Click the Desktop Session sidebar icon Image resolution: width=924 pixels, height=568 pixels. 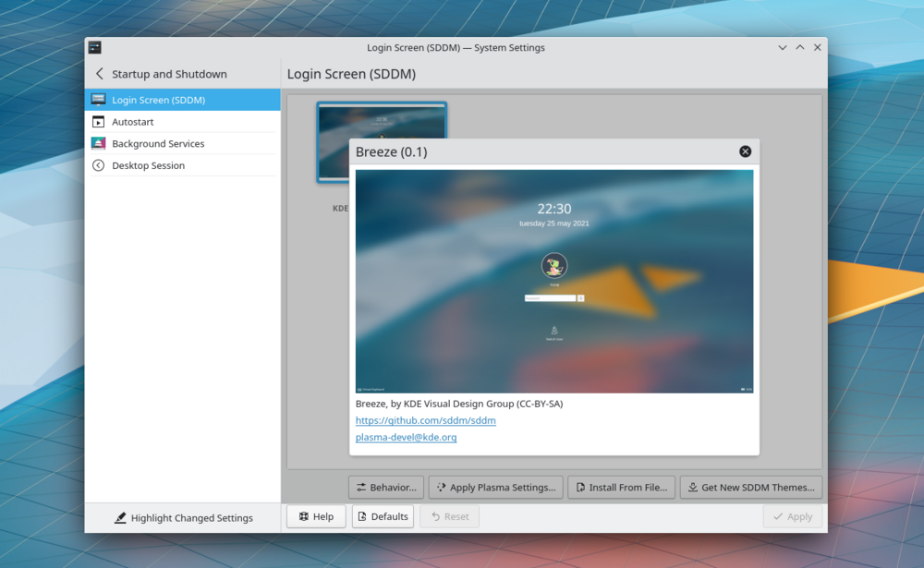coord(99,165)
